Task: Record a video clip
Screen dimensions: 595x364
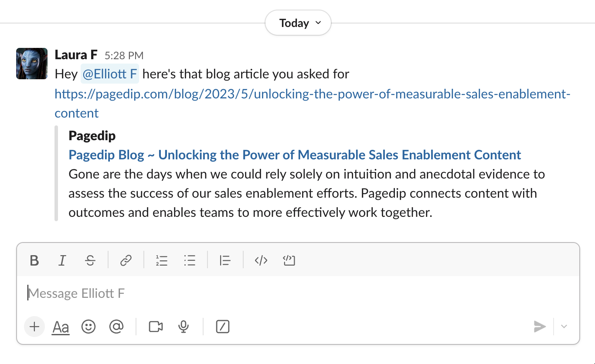Action: pos(156,327)
